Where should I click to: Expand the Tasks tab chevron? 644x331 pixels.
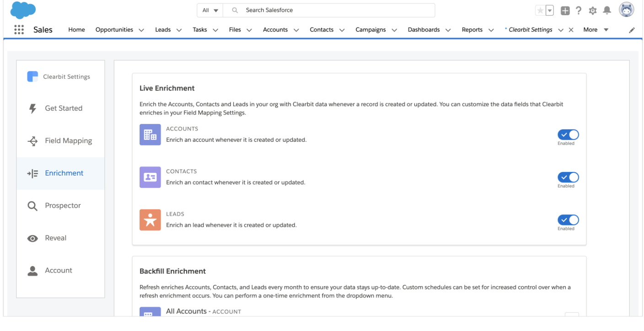(x=215, y=30)
